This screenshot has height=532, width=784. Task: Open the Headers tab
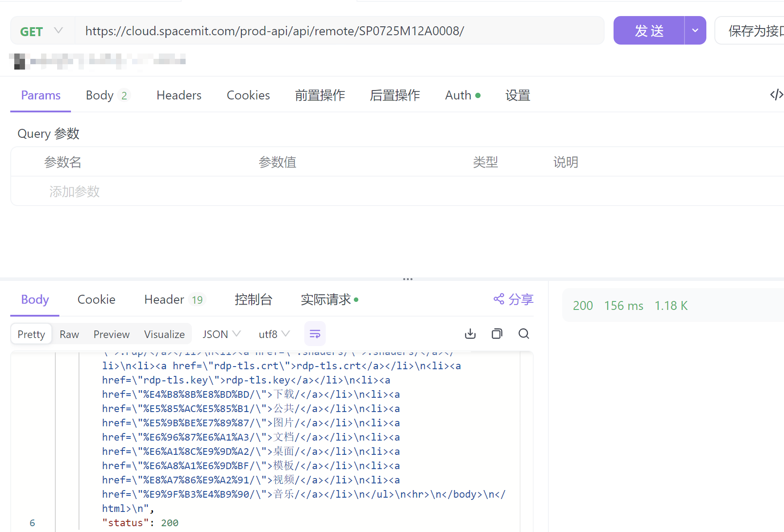click(x=179, y=95)
